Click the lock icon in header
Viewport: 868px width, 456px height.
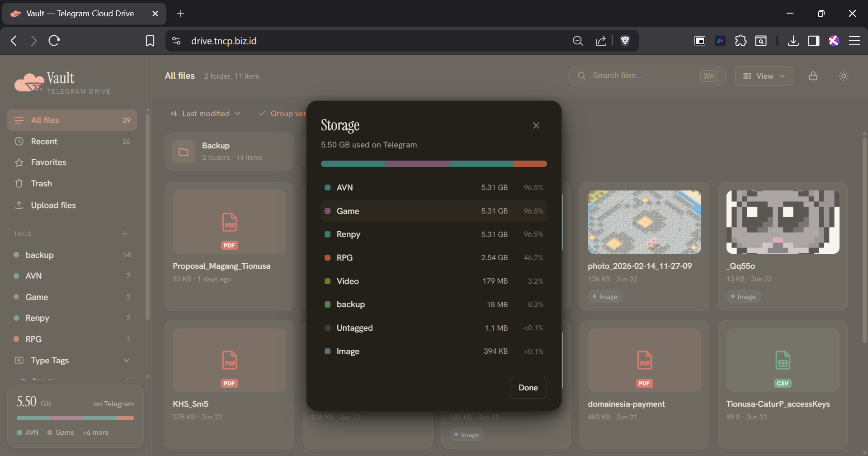813,76
